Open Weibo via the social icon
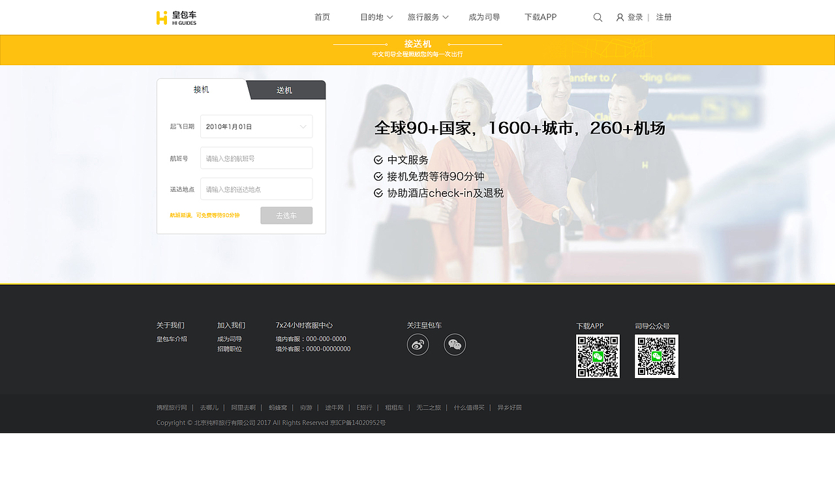The image size is (835, 504). pyautogui.click(x=417, y=344)
